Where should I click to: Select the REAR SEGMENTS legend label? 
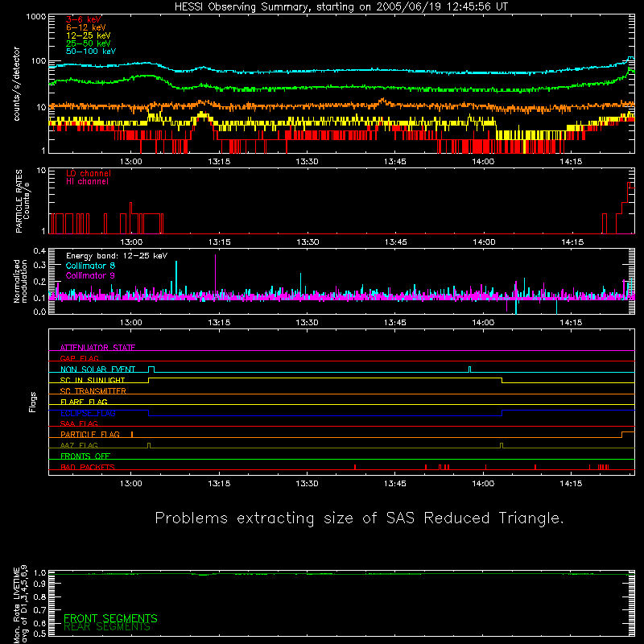tap(107, 627)
